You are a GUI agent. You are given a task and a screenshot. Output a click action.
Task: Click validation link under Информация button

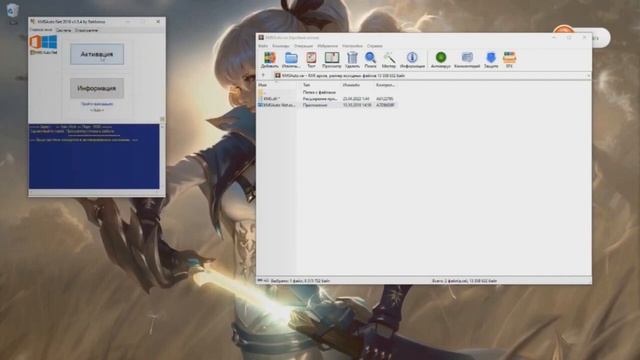pyautogui.click(x=97, y=104)
